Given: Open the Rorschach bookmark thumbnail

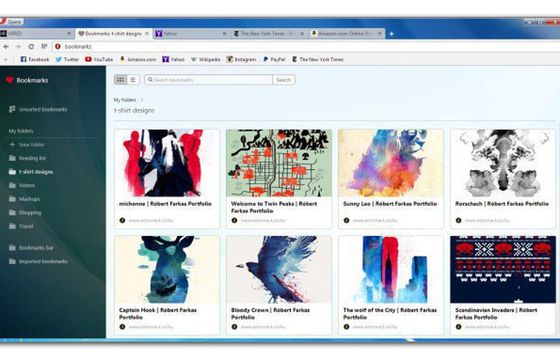Looking at the screenshot, I should [x=503, y=163].
